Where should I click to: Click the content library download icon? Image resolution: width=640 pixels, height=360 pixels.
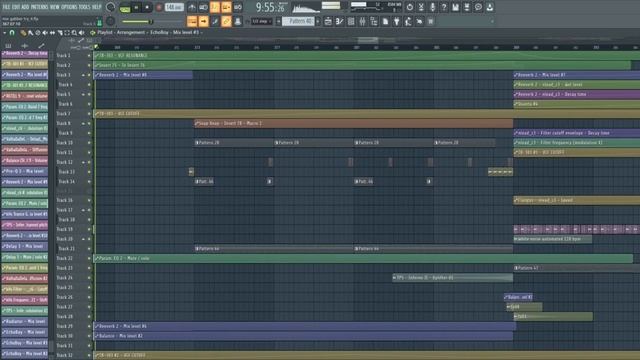490,7
